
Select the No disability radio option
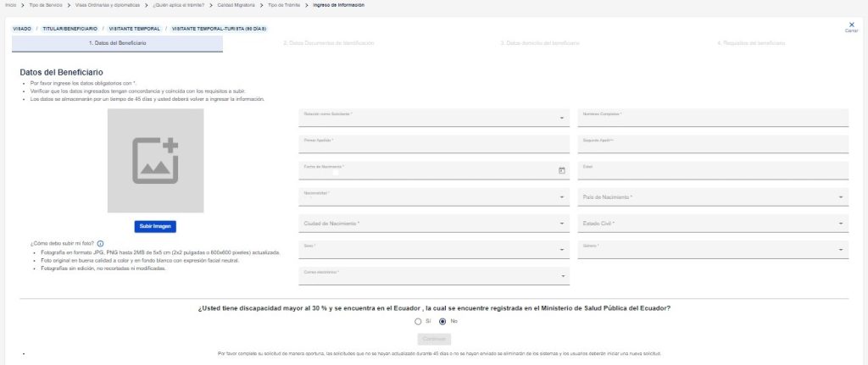pos(442,321)
